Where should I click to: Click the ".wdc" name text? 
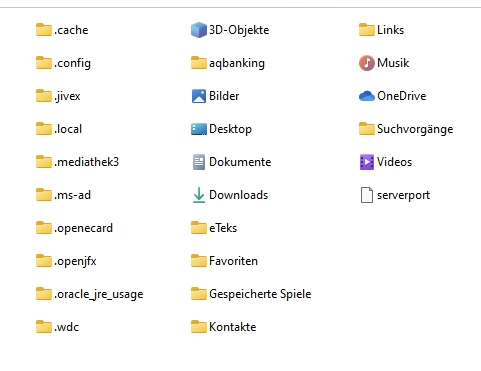tap(67, 327)
